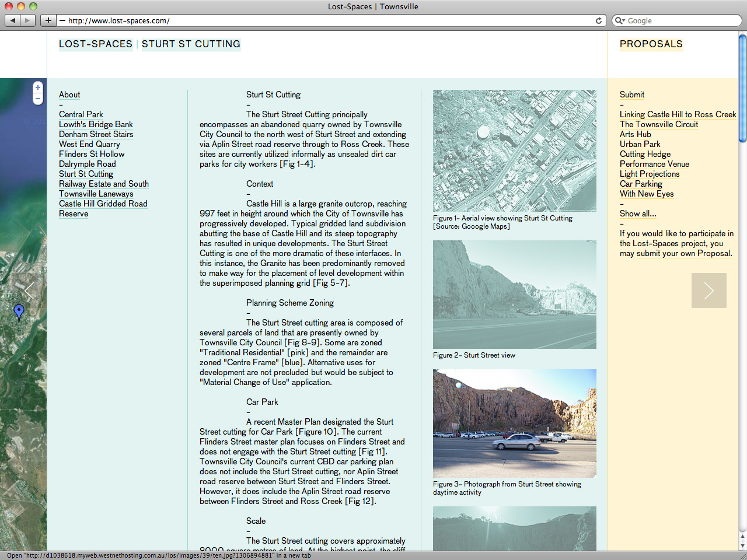Click the Figure 3 caption text

click(507, 488)
